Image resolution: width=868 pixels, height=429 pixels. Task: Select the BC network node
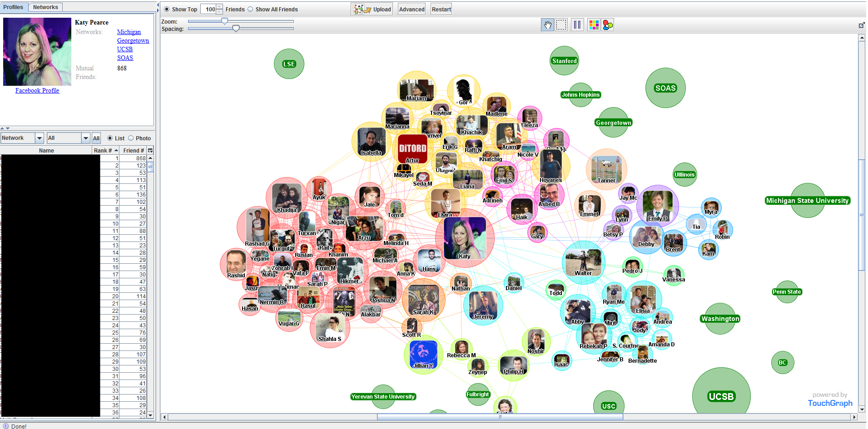pos(783,363)
